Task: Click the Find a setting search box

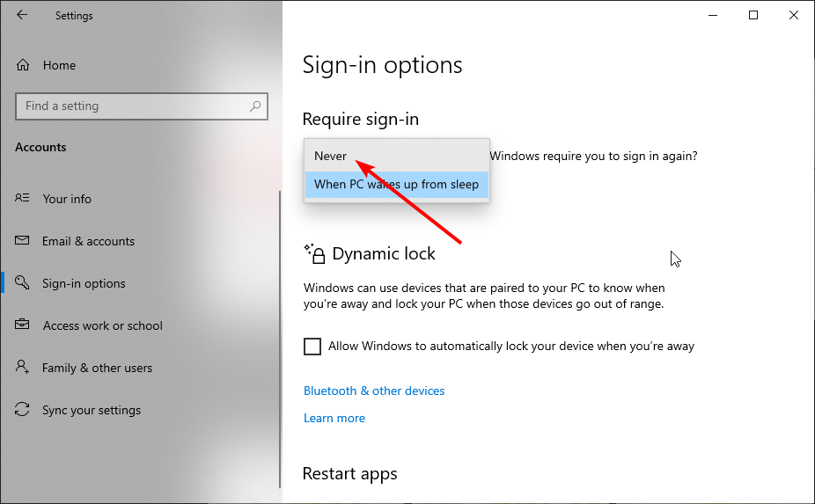Action: 132,106
